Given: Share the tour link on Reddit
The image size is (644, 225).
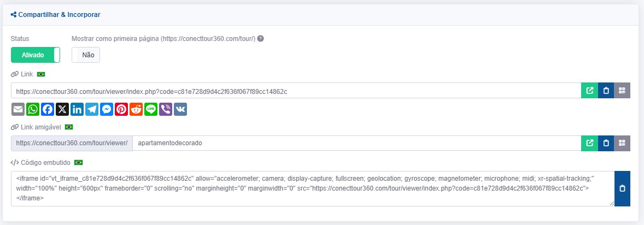Looking at the screenshot, I should click(x=136, y=109).
